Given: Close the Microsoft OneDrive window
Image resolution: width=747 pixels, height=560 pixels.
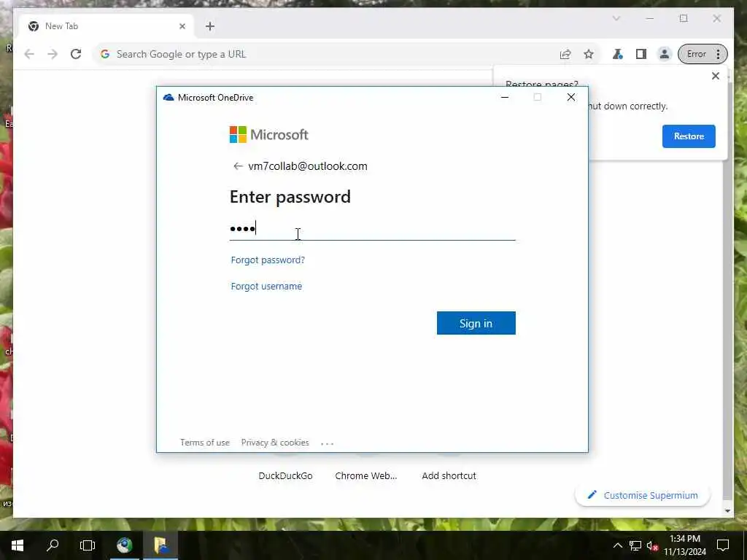Looking at the screenshot, I should tap(570, 97).
